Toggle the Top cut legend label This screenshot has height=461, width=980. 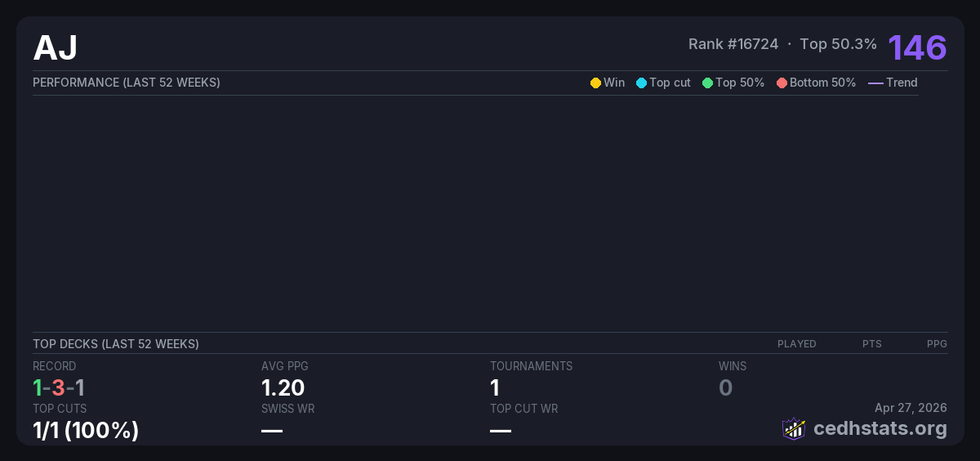coord(670,83)
